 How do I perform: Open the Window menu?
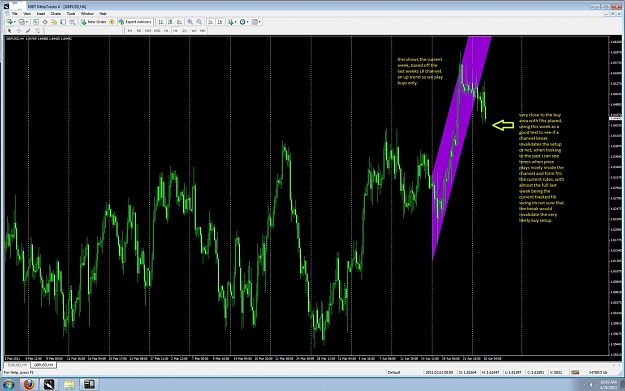click(87, 14)
